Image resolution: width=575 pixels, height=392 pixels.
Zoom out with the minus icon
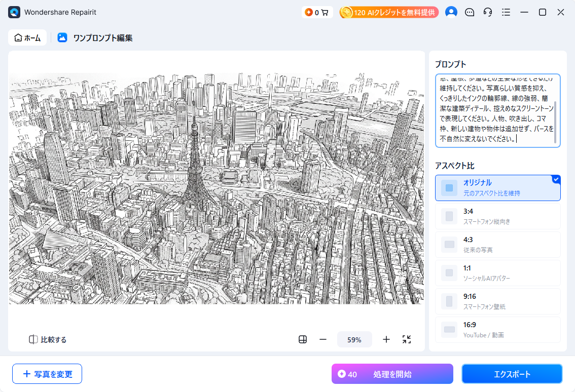pyautogui.click(x=322, y=340)
